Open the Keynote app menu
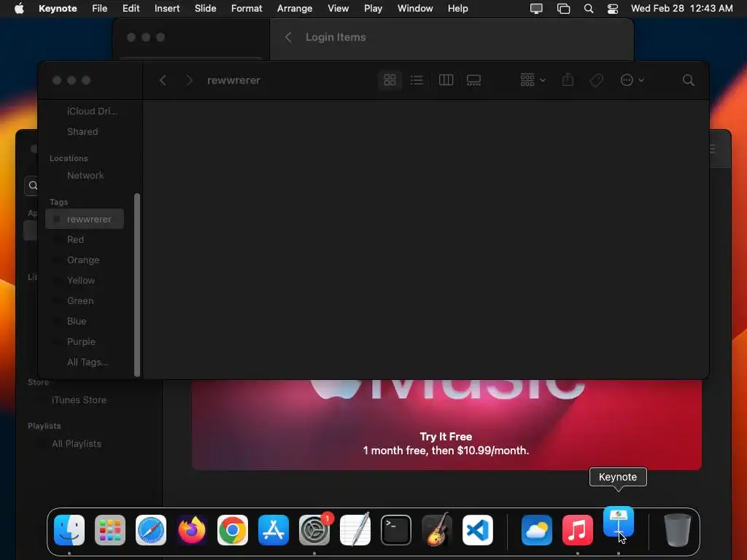747x560 pixels. (x=58, y=9)
